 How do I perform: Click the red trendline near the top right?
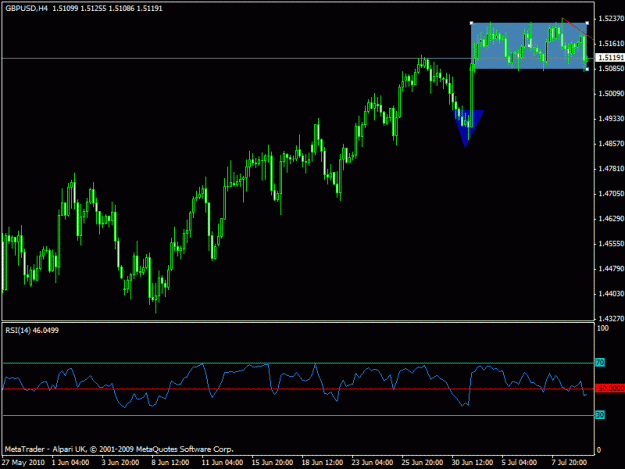pos(578,29)
